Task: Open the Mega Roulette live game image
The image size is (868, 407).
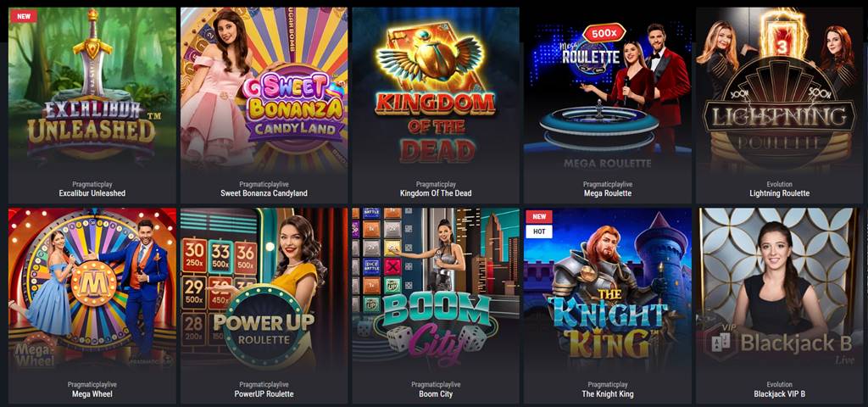Action: (x=608, y=90)
